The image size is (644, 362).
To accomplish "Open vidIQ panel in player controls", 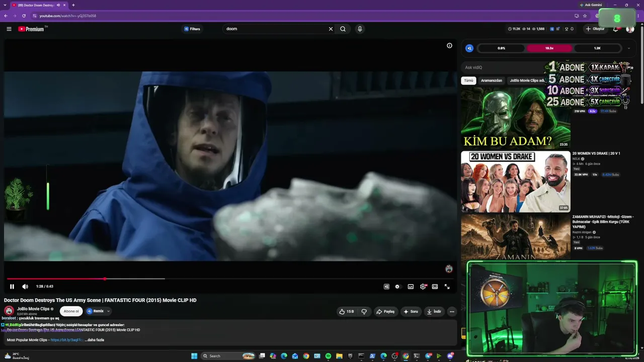I will (x=386, y=287).
